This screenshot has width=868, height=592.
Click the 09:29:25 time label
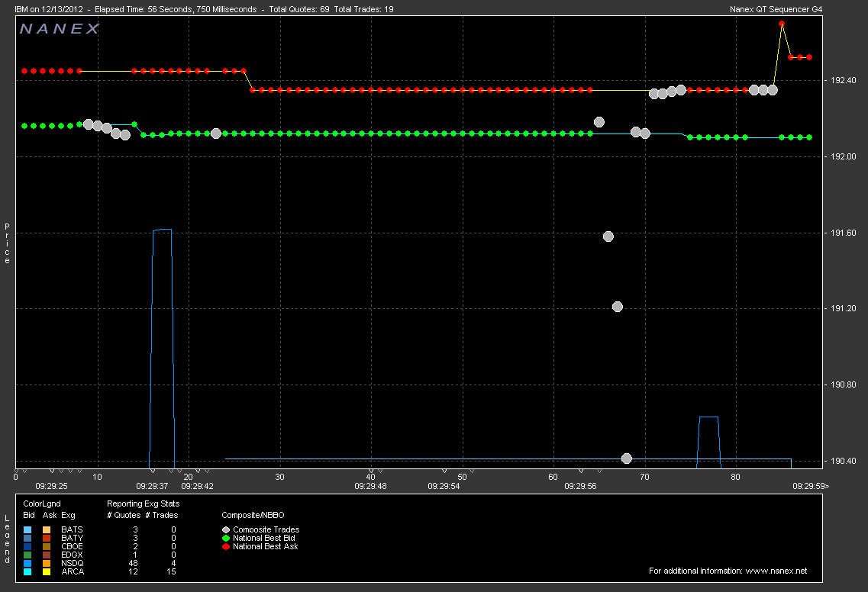point(51,486)
